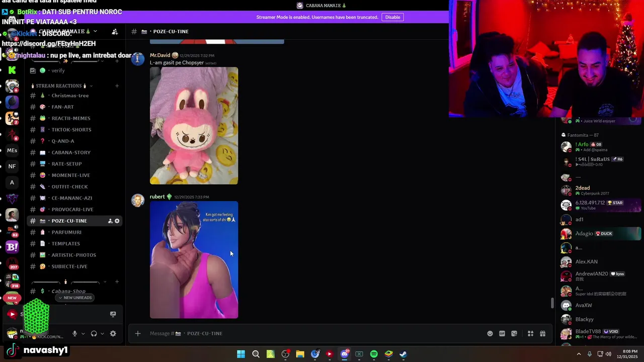
Task: Disable Streamer Mode via banner button
Action: tap(392, 17)
